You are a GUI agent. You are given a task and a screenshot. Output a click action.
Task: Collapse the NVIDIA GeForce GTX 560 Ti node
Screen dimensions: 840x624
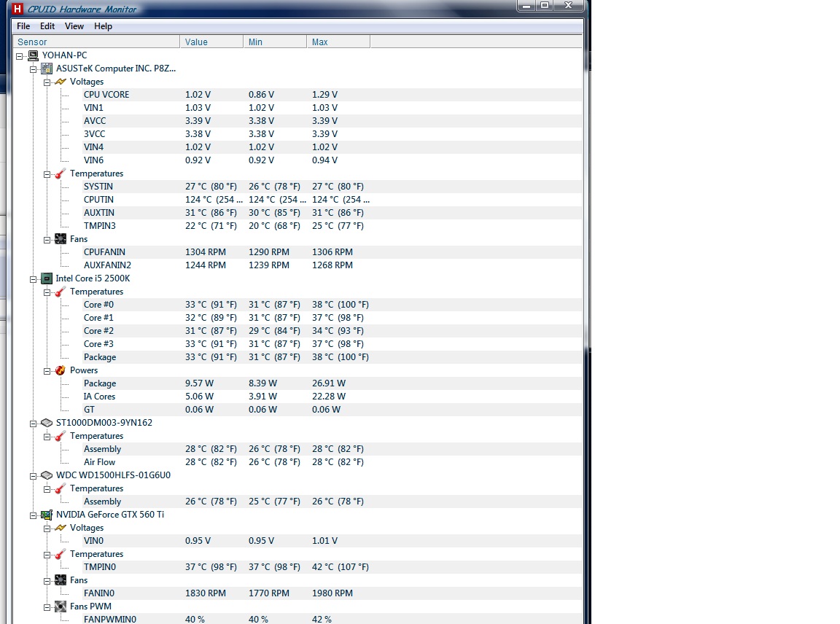(x=33, y=515)
